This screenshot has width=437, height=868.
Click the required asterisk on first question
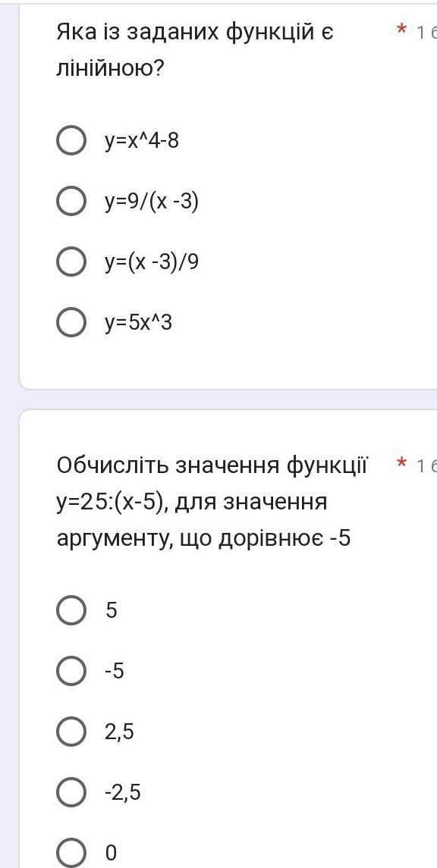pos(402,31)
